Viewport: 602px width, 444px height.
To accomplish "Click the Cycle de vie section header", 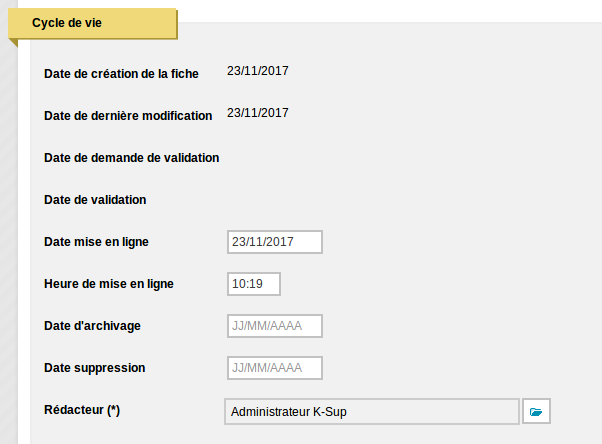I will 93,23.
